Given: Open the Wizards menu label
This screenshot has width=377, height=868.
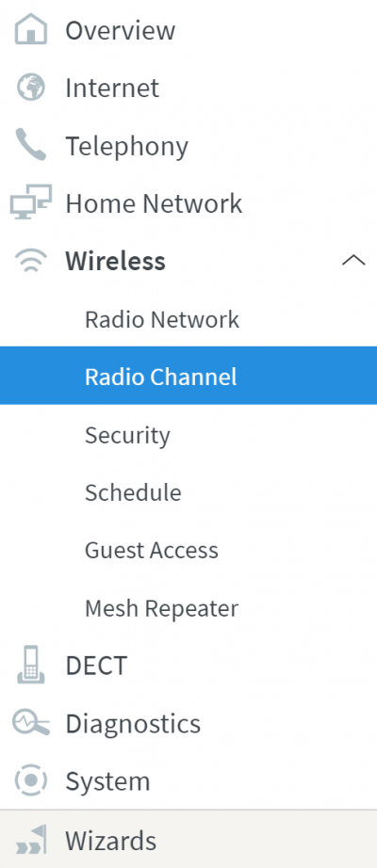Looking at the screenshot, I should pos(111,841).
